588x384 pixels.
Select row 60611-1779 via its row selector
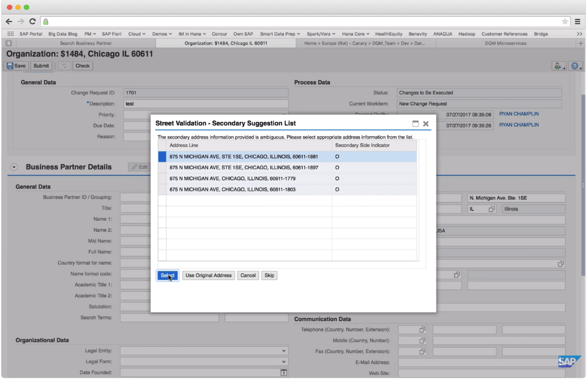[162, 179]
